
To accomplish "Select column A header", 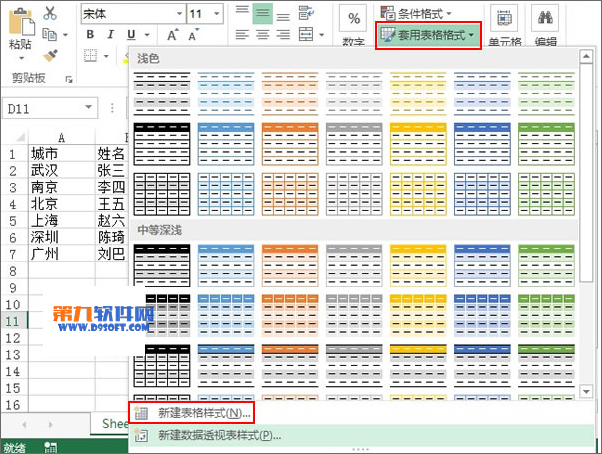I will [x=61, y=137].
